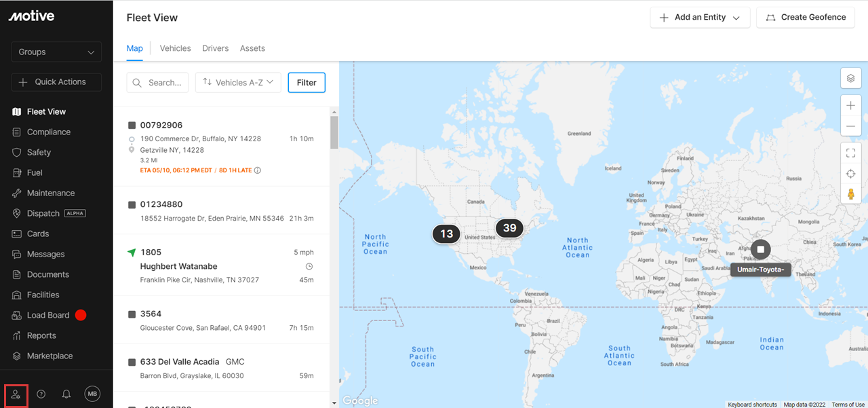Select Fleet View in sidebar
This screenshot has height=408, width=868.
tap(46, 111)
